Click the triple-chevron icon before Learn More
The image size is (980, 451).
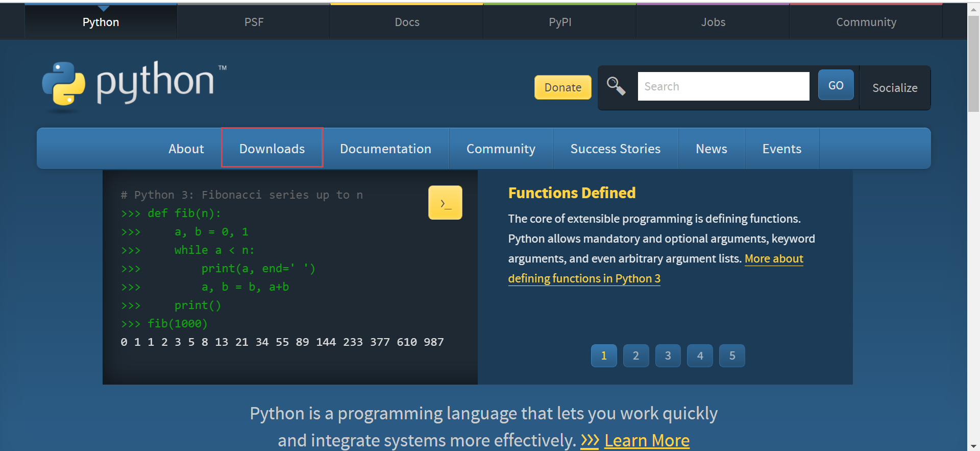590,440
